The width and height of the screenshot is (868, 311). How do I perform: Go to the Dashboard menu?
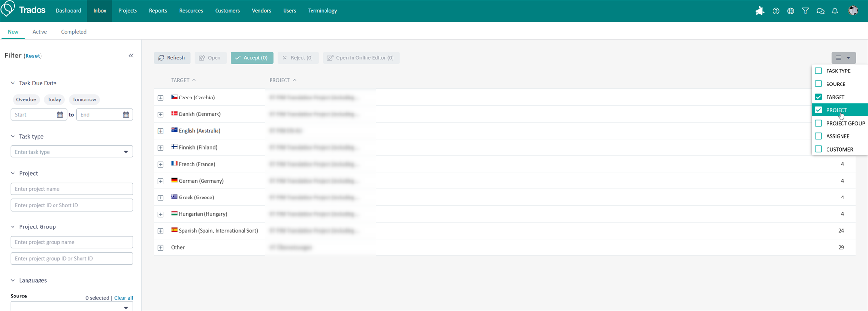coord(68,11)
